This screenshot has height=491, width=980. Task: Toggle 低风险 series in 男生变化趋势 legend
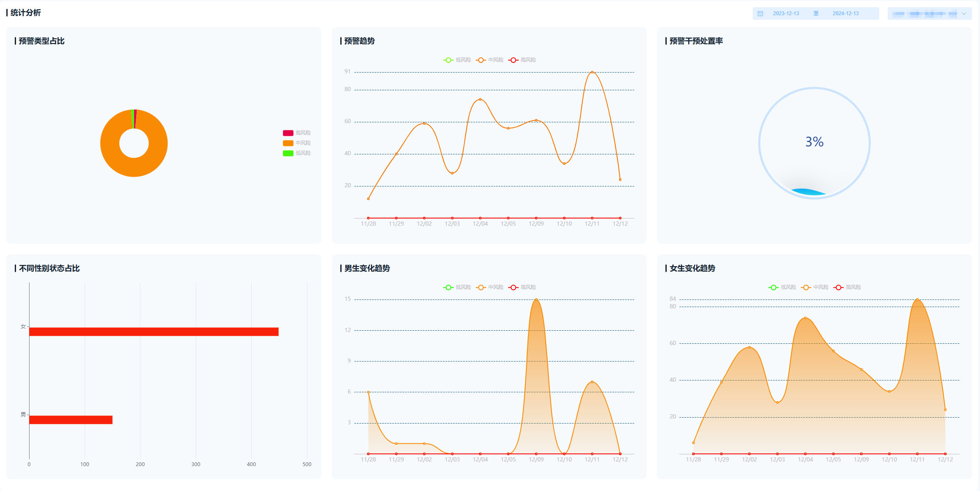(457, 287)
